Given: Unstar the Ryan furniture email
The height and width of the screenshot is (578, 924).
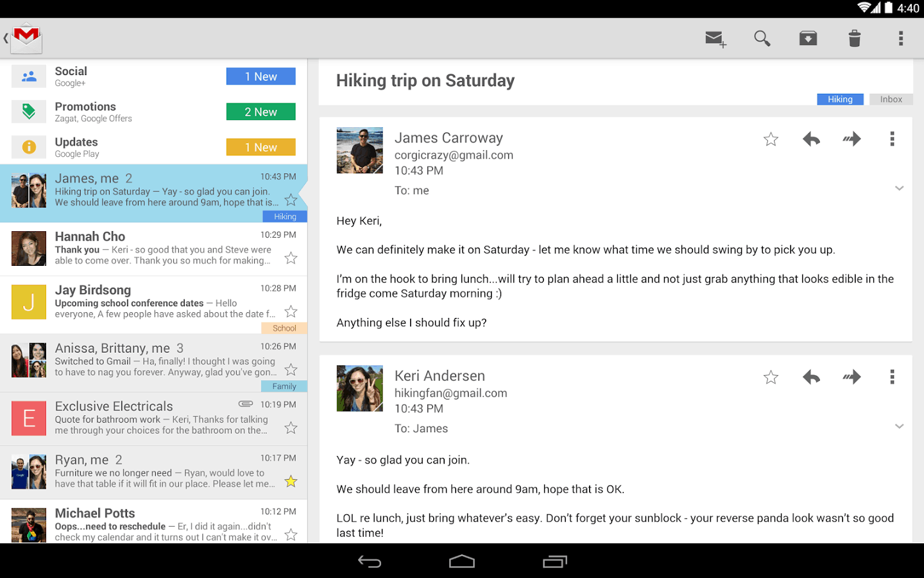Looking at the screenshot, I should point(291,481).
